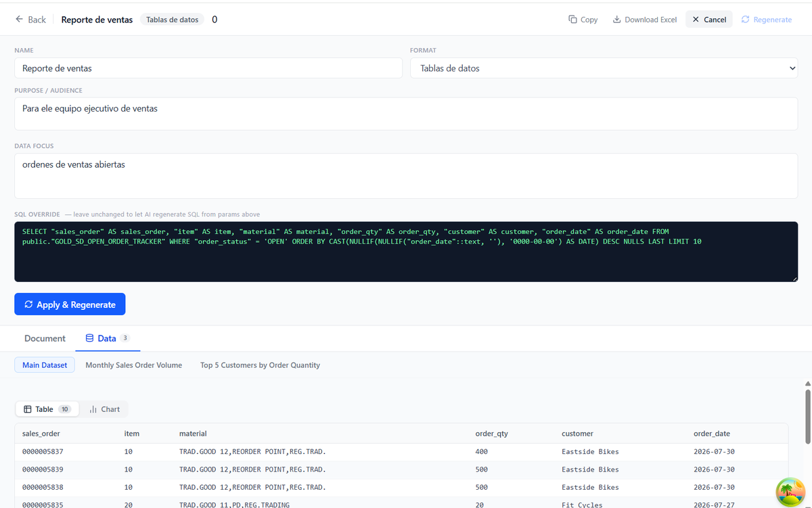Download the report as Excel
The width and height of the screenshot is (812, 508).
(645, 20)
